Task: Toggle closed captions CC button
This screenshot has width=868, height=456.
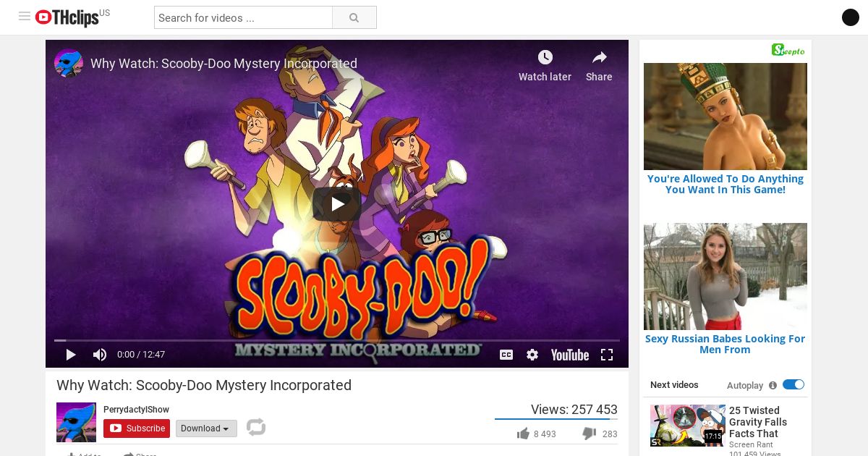Action: point(506,355)
